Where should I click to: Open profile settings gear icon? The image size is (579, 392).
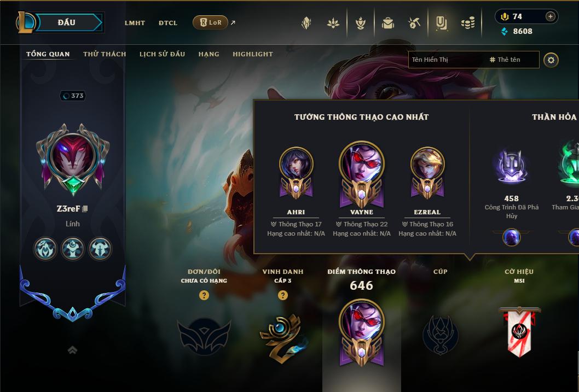point(551,60)
